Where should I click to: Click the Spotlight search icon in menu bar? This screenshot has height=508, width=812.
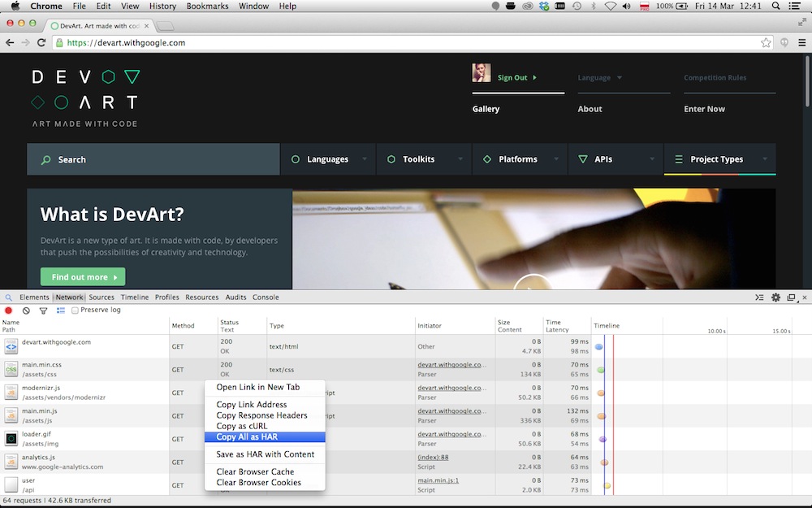775,6
